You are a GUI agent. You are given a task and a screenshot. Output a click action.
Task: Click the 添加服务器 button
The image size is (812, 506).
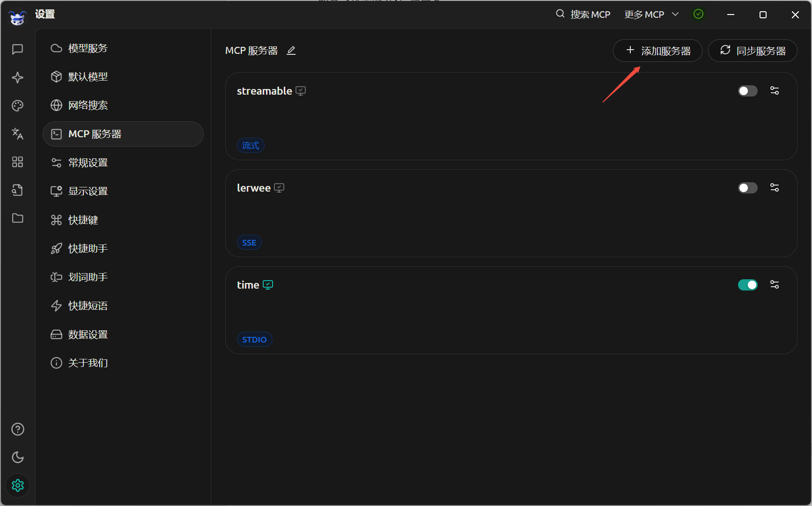coord(657,51)
